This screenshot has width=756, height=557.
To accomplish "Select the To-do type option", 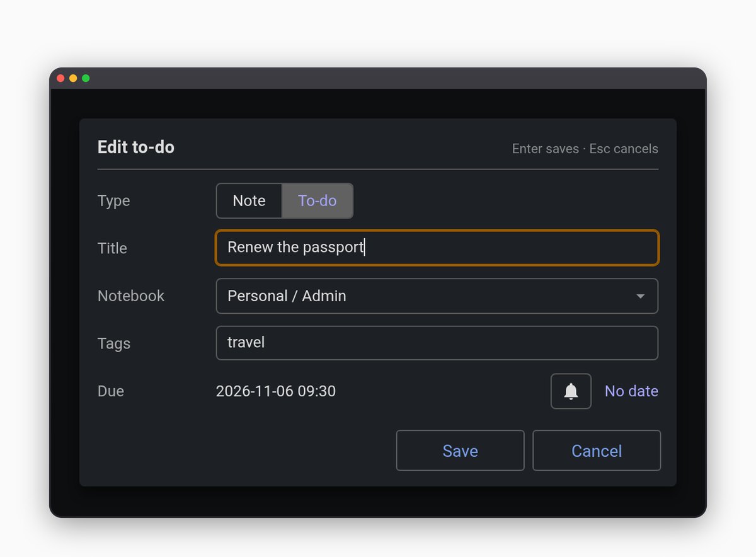I will pyautogui.click(x=318, y=201).
